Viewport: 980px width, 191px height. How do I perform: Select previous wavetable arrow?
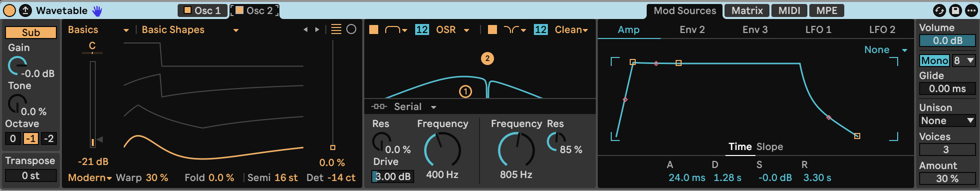[305, 30]
